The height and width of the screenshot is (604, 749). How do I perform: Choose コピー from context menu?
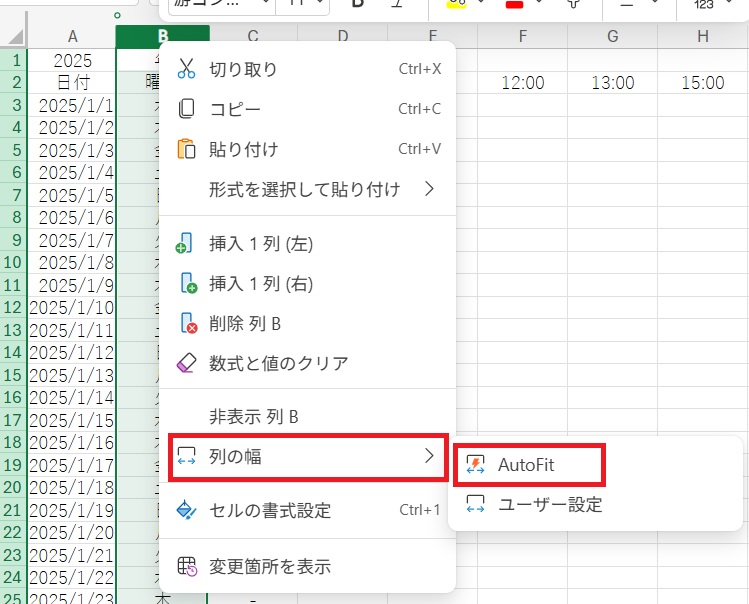[x=307, y=109]
